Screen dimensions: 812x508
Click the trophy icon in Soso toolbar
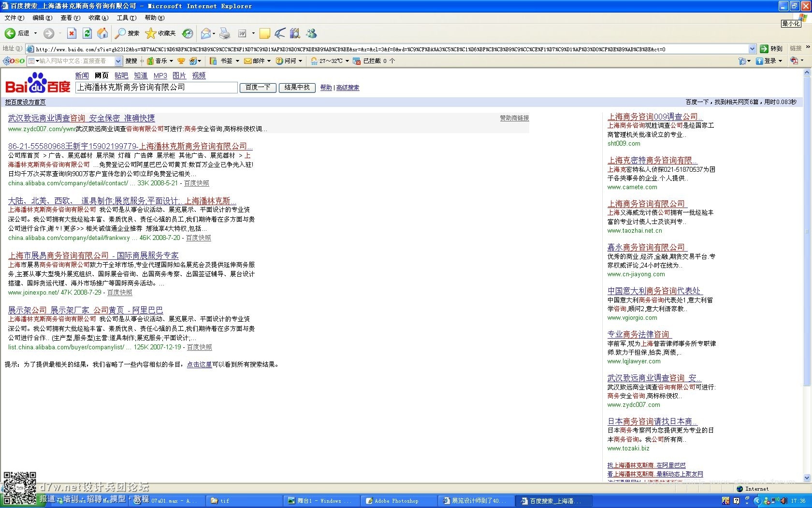click(x=181, y=61)
